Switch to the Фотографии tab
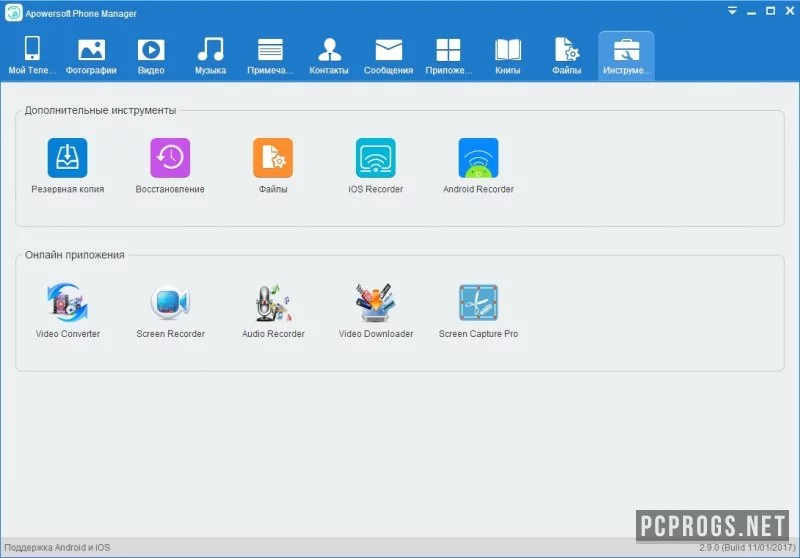 (91, 56)
